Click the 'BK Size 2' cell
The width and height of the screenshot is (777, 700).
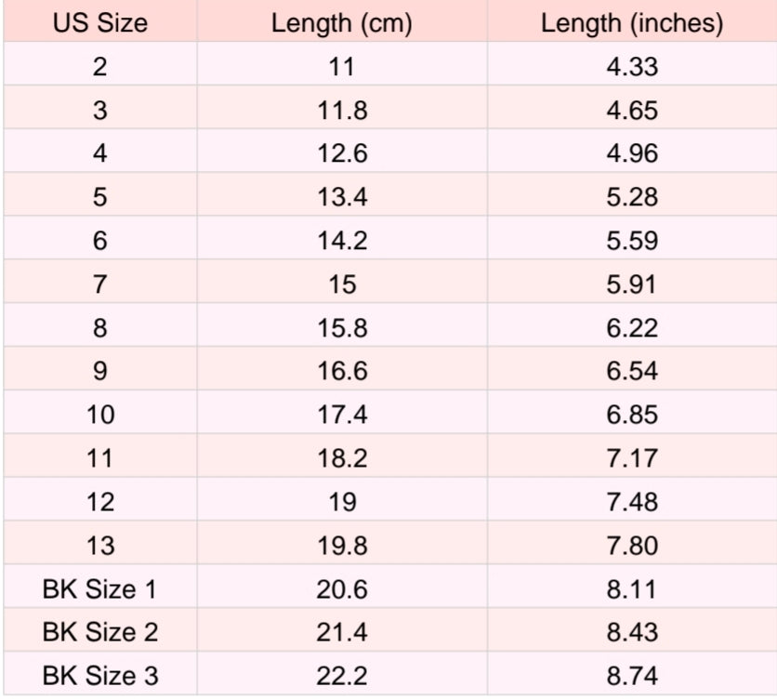point(99,632)
